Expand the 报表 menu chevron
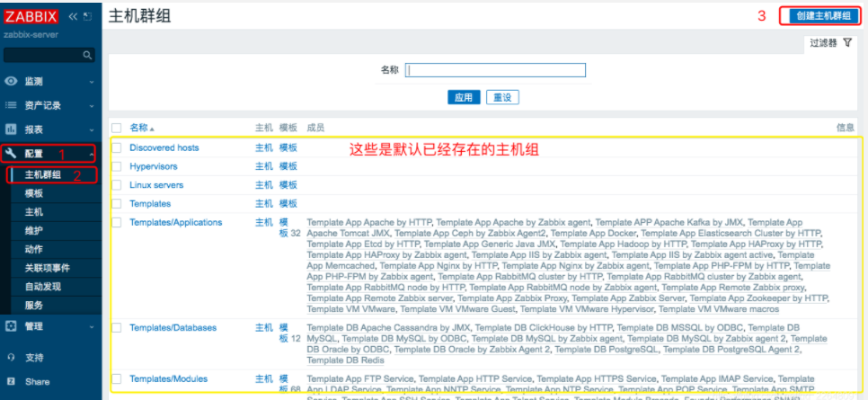This screenshot has width=868, height=400. pos(92,129)
